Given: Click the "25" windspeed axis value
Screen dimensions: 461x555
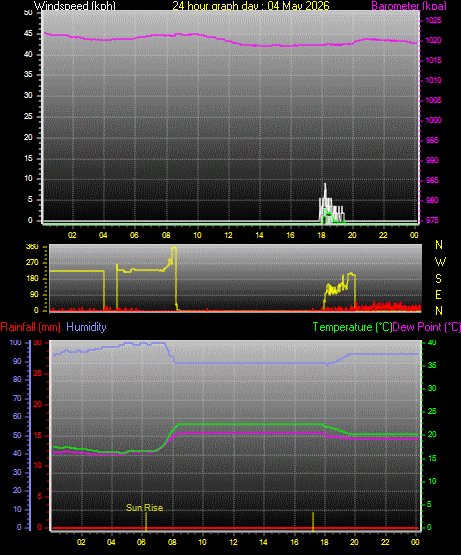Looking at the screenshot, I should [x=28, y=116].
